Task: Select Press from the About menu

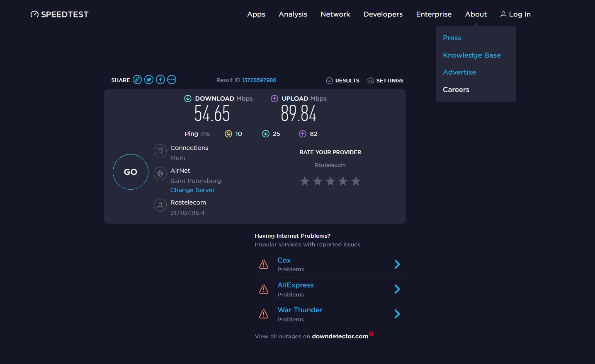Action: (x=452, y=38)
